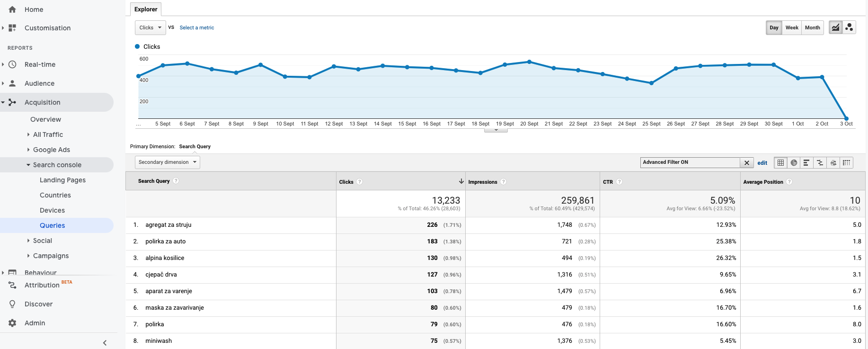Open the Discover lightbulb icon
Viewport: 868px width, 349px height.
12,304
